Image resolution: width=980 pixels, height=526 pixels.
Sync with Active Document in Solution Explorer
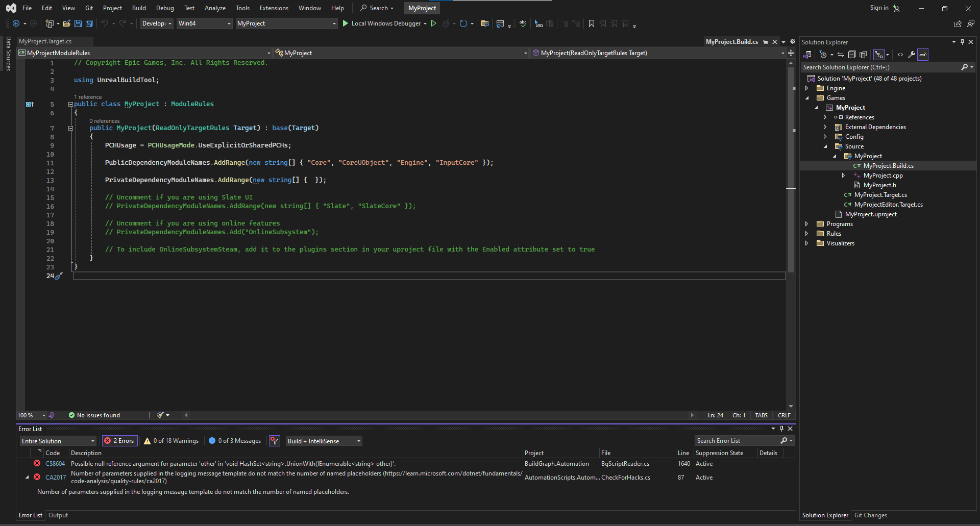840,55
